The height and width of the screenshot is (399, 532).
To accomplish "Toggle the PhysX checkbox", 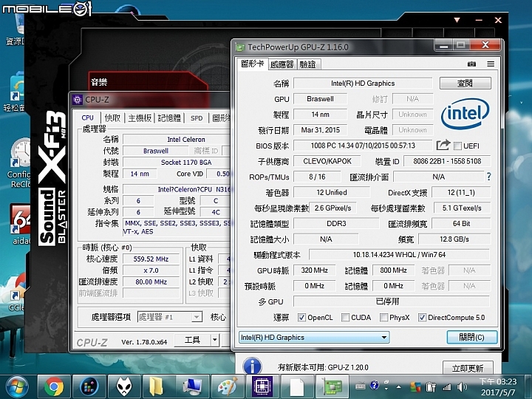I will click(x=383, y=318).
